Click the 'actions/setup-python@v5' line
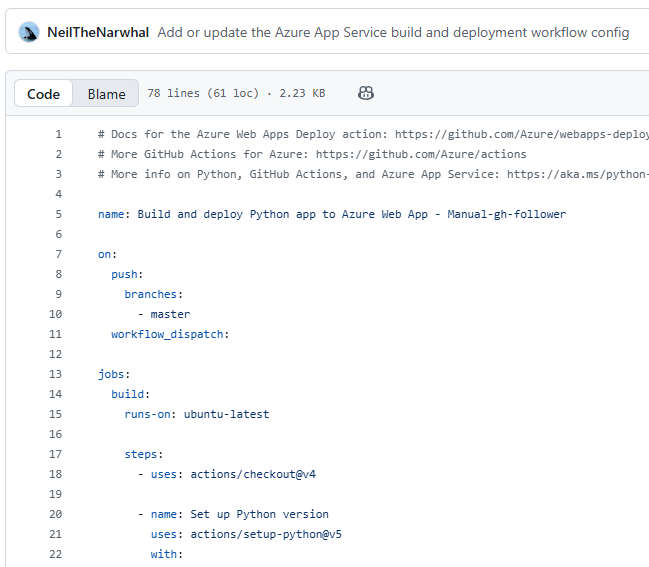 pos(246,534)
